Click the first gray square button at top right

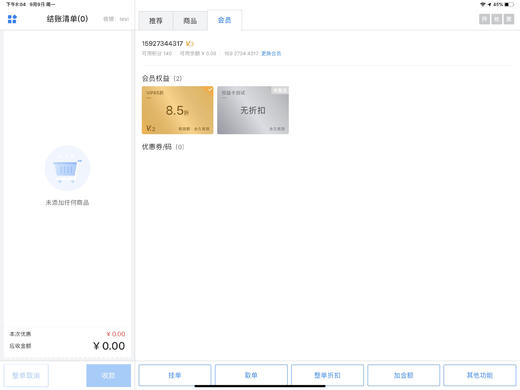[x=484, y=19]
